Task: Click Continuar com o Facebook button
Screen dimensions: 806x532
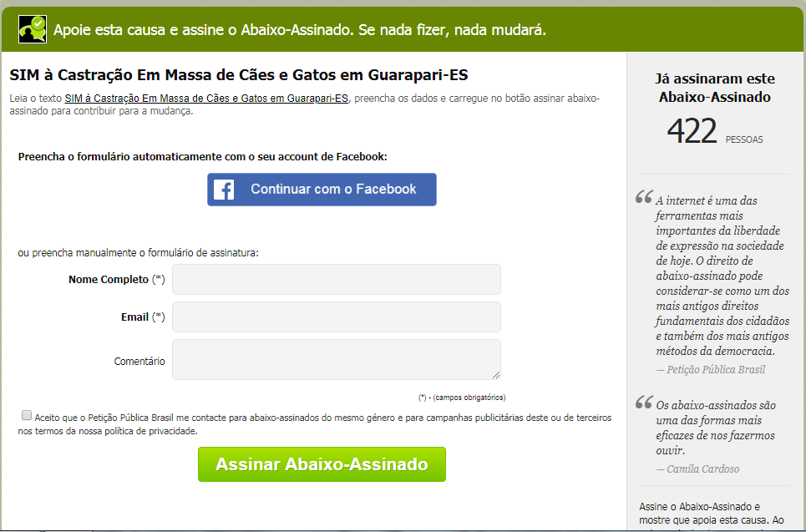Action: (x=322, y=190)
